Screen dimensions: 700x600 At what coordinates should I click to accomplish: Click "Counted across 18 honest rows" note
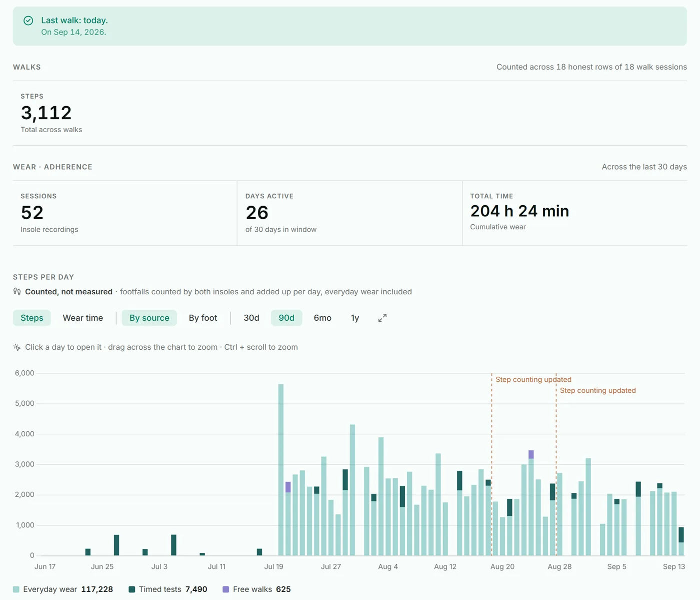[591, 67]
